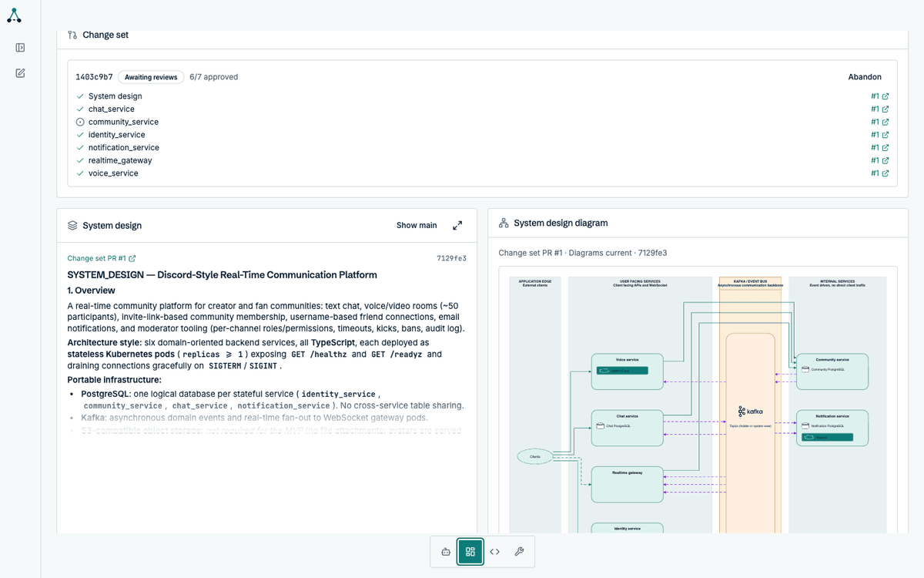Click the SYSTEM_DESIGN document heading
This screenshot has width=924, height=578.
click(x=222, y=274)
